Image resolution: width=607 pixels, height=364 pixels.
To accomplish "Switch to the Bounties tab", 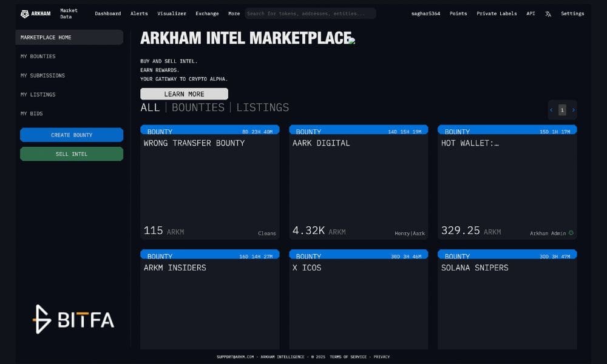I will tap(198, 107).
